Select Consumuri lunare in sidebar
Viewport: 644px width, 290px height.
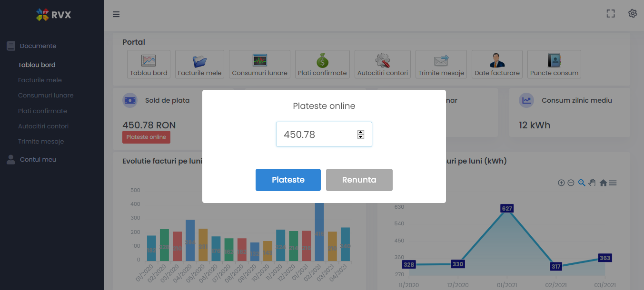[x=46, y=96]
